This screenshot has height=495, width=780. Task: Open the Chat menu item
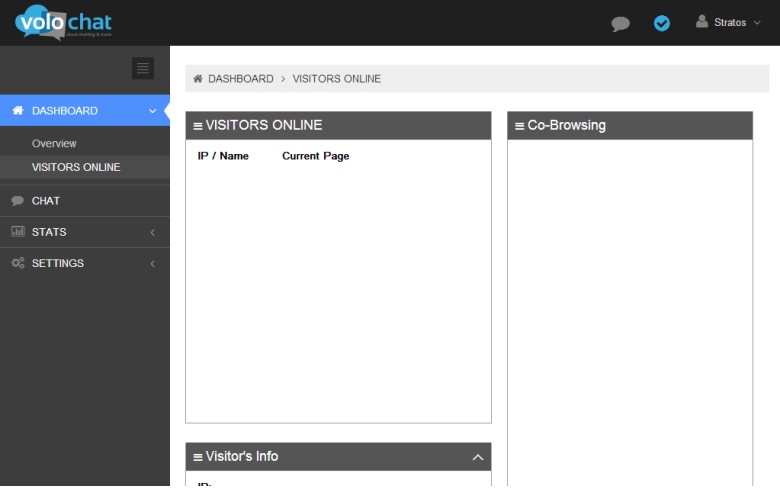click(x=46, y=201)
